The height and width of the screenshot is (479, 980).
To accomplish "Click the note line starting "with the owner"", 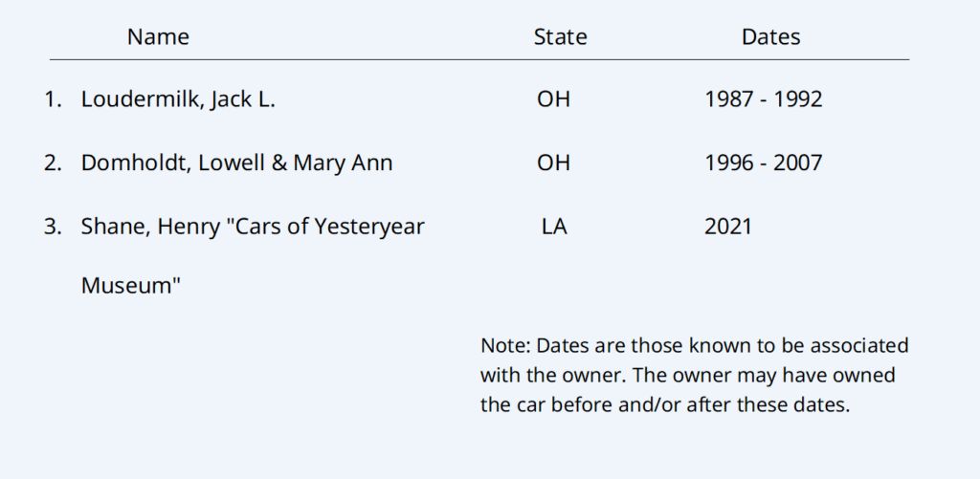I will coord(687,375).
